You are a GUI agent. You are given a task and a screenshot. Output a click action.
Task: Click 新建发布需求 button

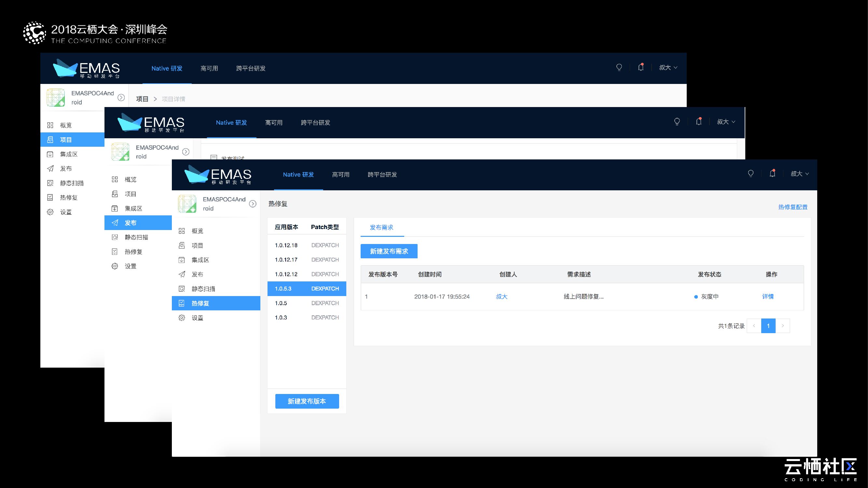pos(389,251)
